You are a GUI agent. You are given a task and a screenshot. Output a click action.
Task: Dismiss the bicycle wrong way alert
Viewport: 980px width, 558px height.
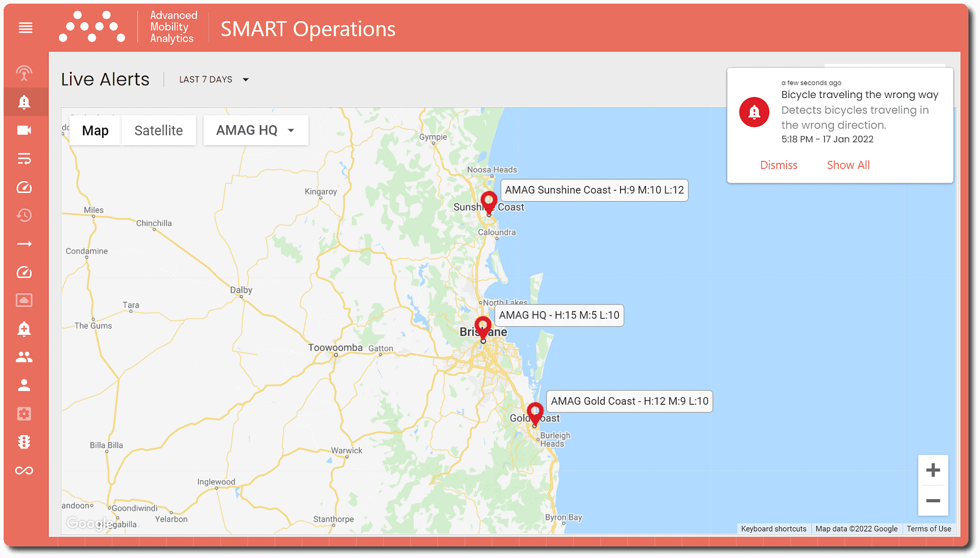778,164
